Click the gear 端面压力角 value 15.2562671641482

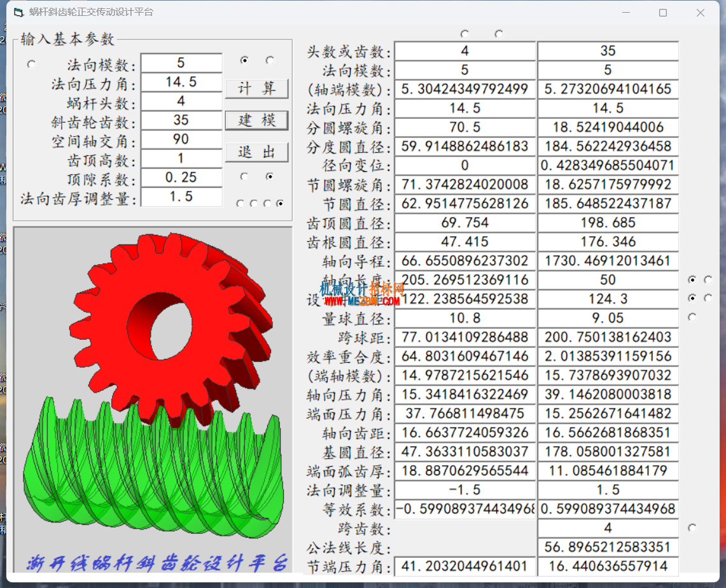click(x=608, y=414)
